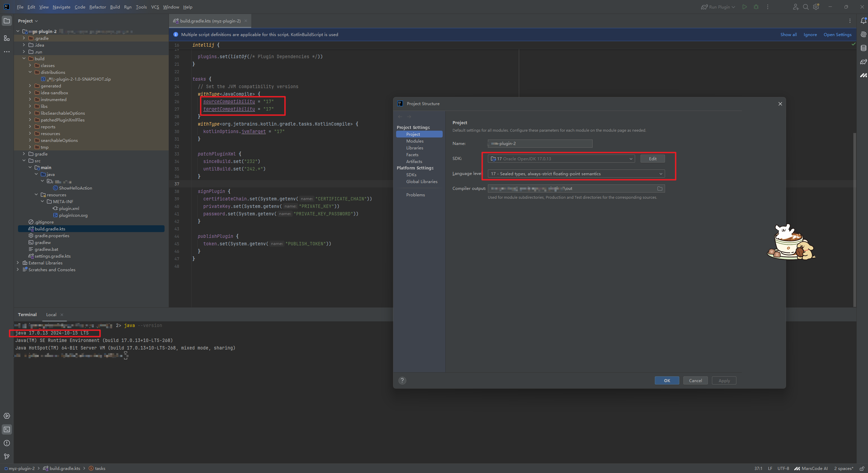868x473 pixels.
Task: Open the Git tool window icon
Action: coord(7,457)
